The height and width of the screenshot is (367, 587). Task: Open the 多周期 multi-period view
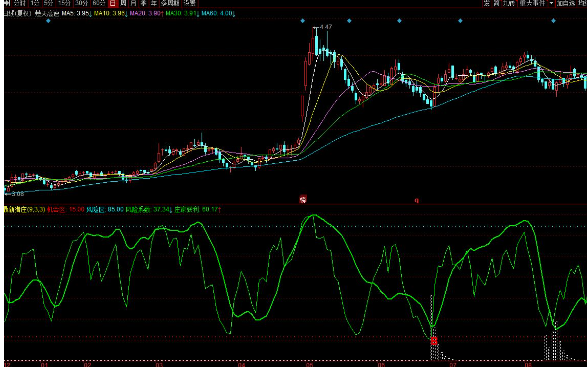[170, 3]
